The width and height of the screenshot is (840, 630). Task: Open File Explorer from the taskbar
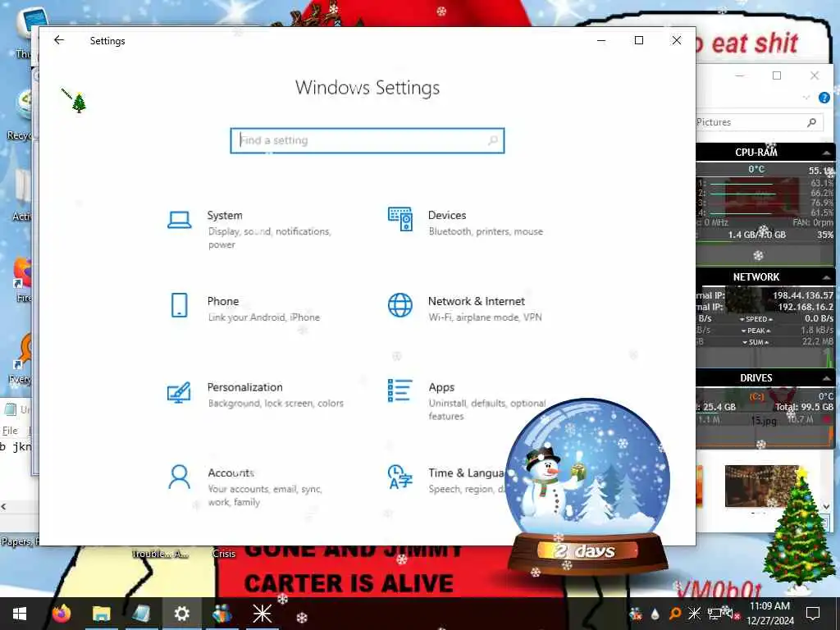point(101,614)
